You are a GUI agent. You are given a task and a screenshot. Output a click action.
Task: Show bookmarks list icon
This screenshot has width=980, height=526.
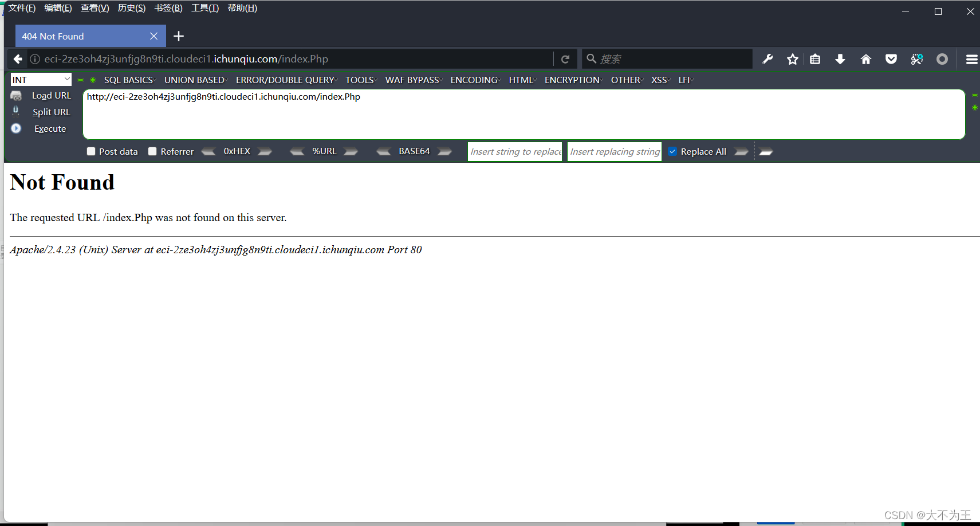[815, 59]
